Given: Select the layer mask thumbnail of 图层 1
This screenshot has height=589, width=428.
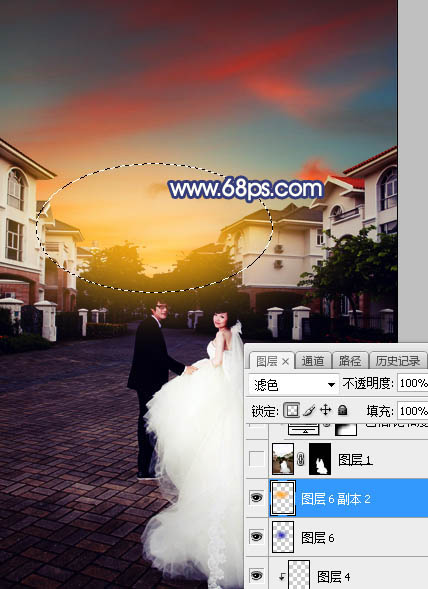Looking at the screenshot, I should tap(320, 459).
